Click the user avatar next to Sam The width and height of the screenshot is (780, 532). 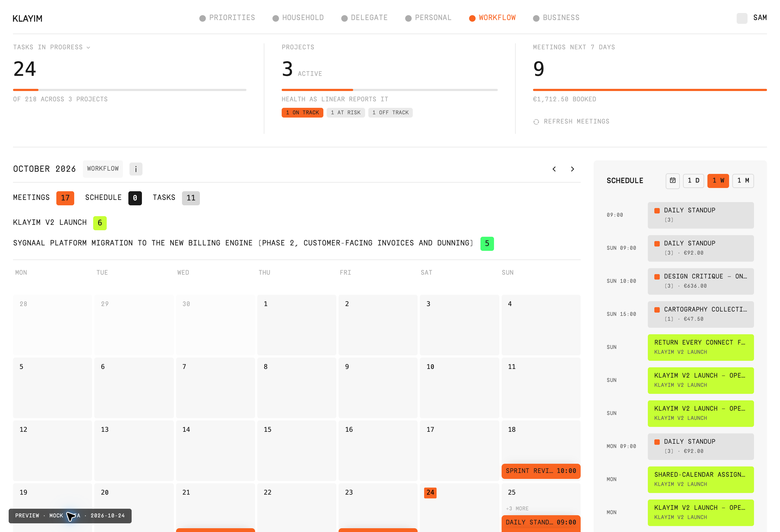click(x=742, y=18)
